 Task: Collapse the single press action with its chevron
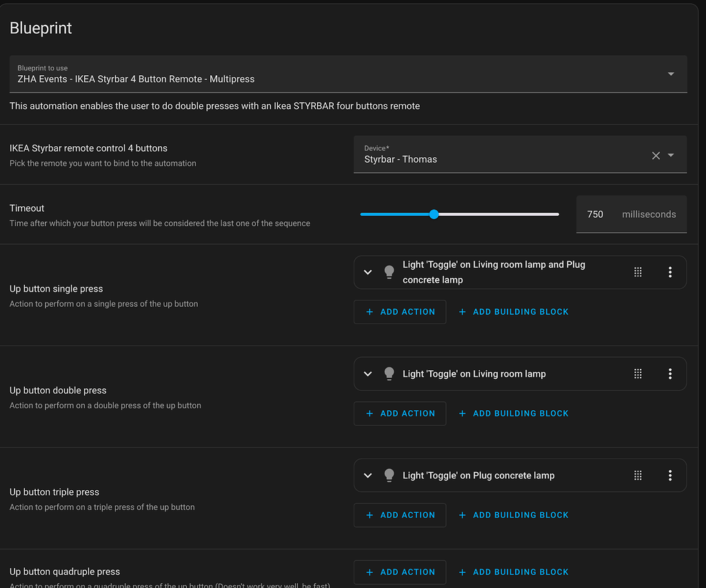point(367,272)
